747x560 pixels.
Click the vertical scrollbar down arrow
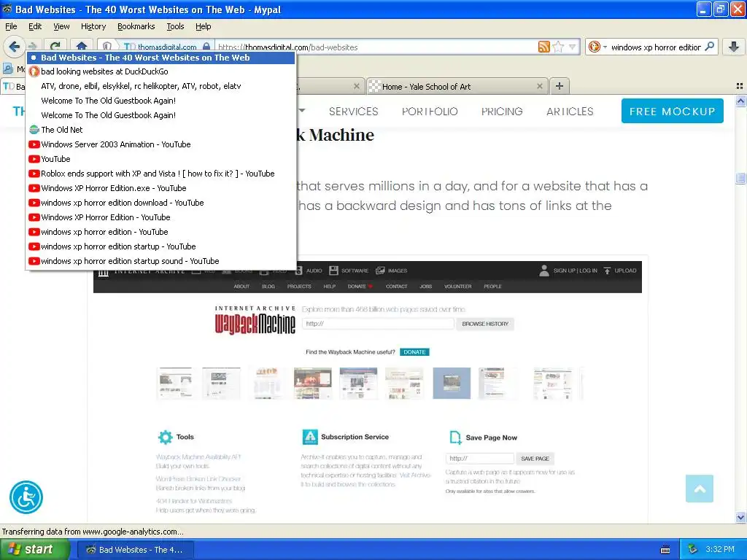pos(740,517)
